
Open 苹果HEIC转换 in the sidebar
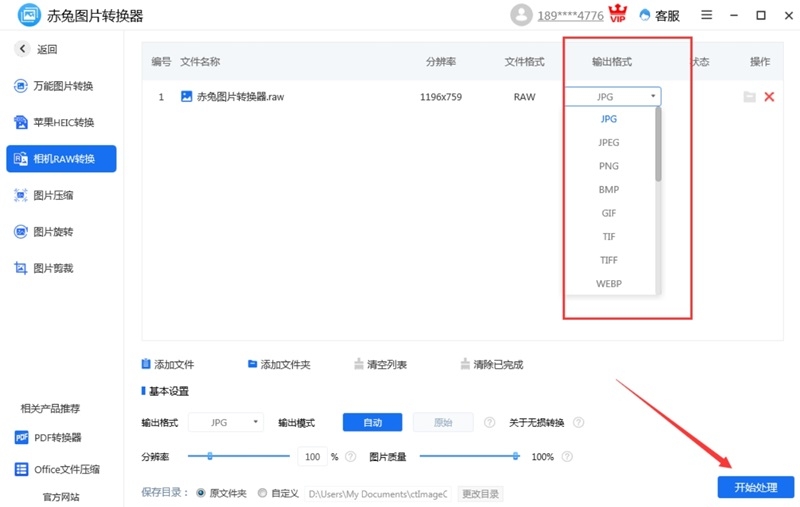(54, 122)
